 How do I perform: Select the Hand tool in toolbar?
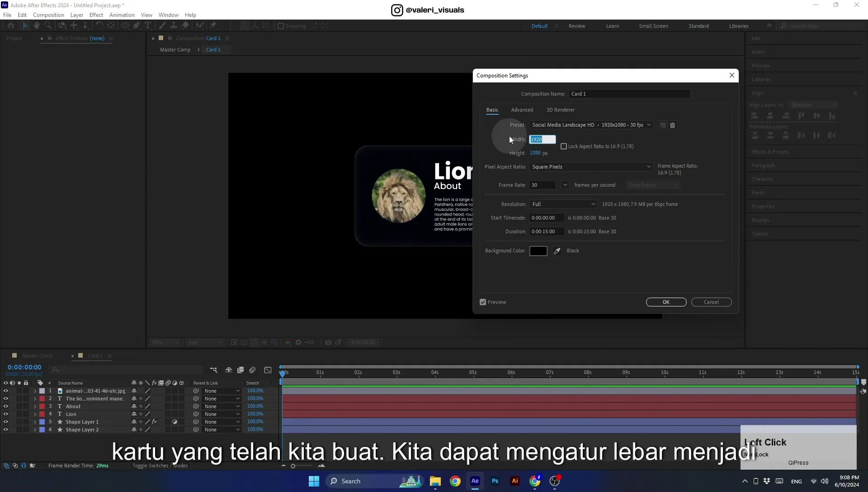tap(37, 26)
